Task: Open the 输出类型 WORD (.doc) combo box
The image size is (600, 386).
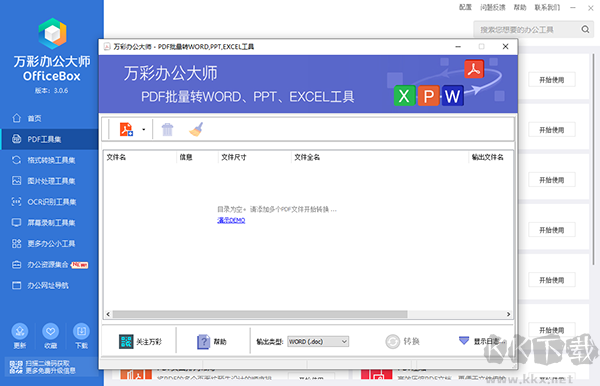Action: pyautogui.click(x=318, y=342)
